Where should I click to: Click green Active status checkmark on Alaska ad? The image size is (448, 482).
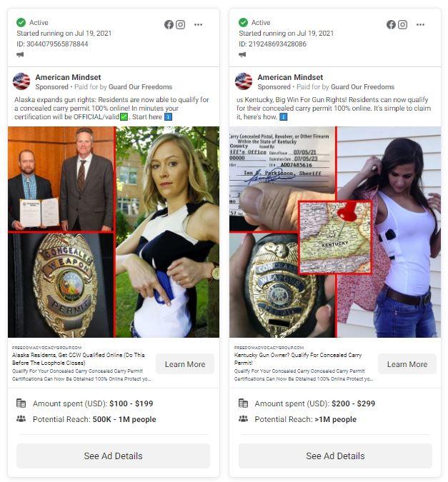pos(21,22)
